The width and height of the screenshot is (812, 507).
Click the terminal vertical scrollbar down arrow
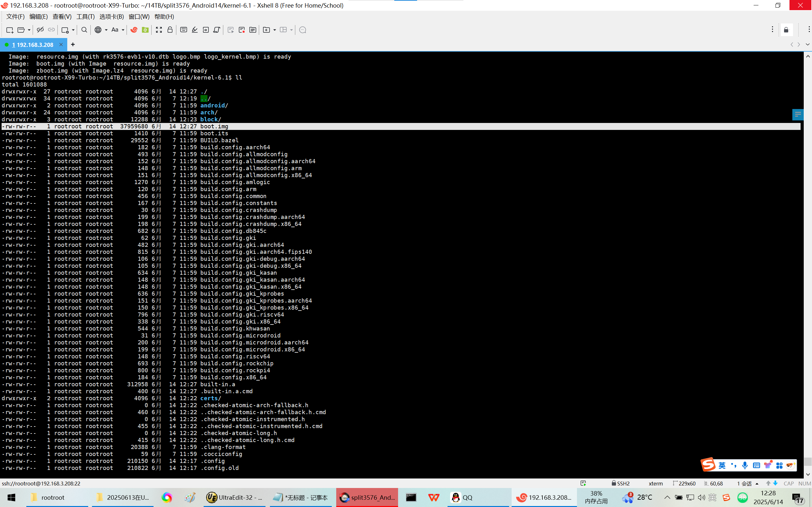(x=808, y=474)
